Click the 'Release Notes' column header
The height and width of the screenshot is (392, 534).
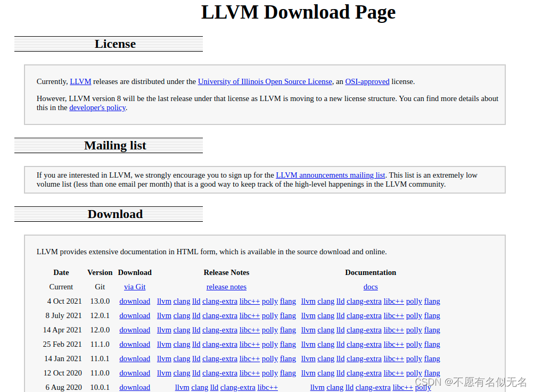pyautogui.click(x=226, y=272)
